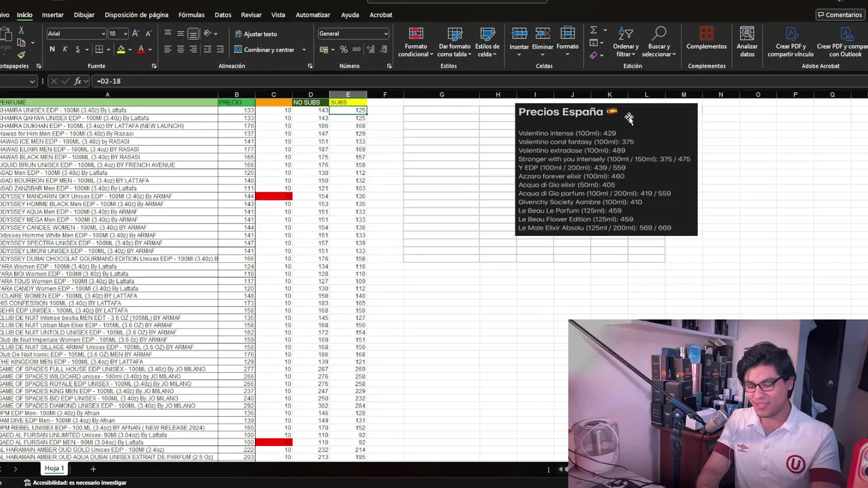Switch to the Fórmulas tab
The image size is (868, 488).
pyautogui.click(x=191, y=15)
